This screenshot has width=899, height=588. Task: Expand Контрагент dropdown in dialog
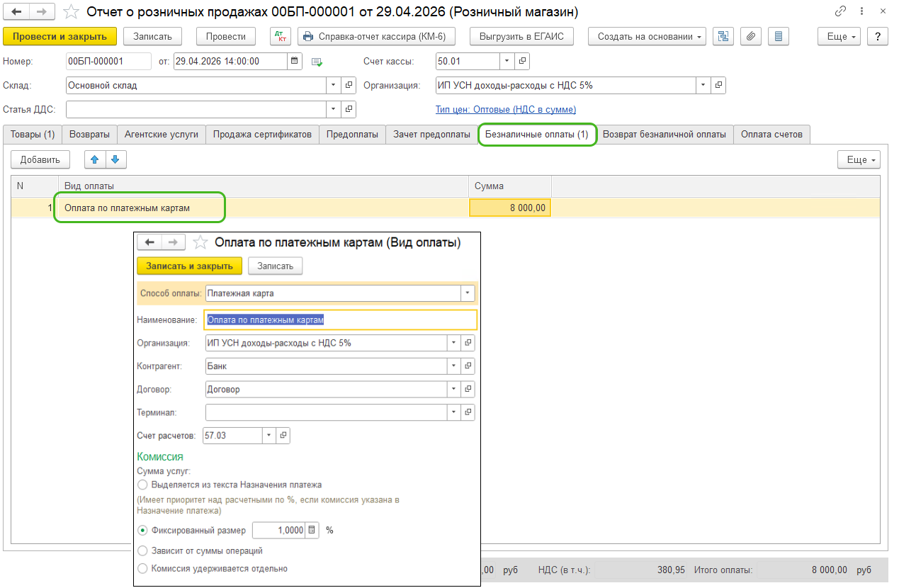coord(453,366)
